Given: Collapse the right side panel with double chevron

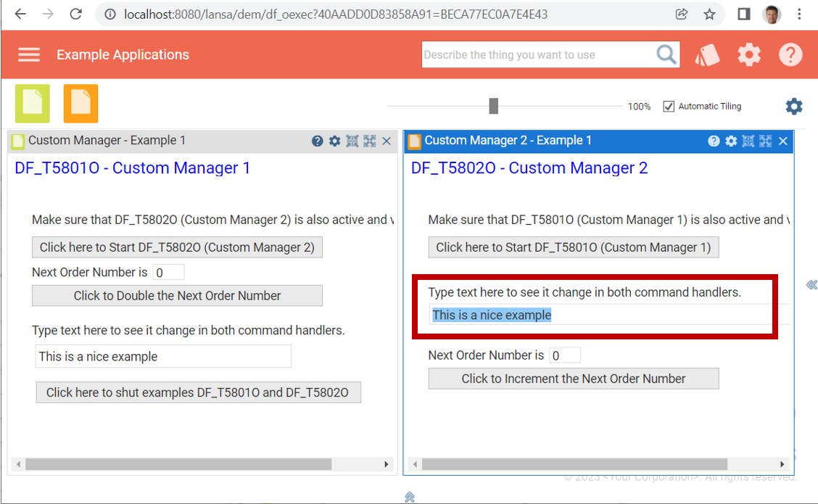Looking at the screenshot, I should 812,285.
